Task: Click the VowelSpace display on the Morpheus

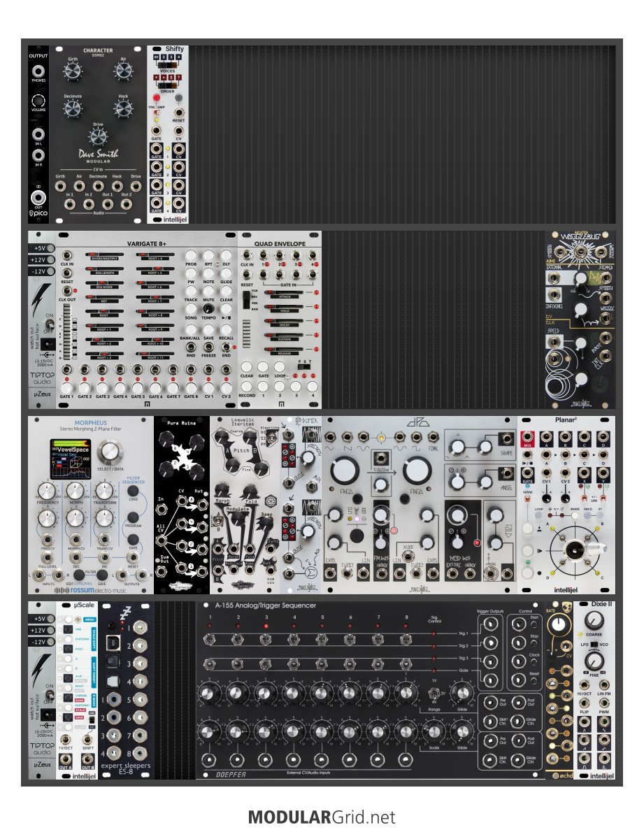Action: (71, 458)
